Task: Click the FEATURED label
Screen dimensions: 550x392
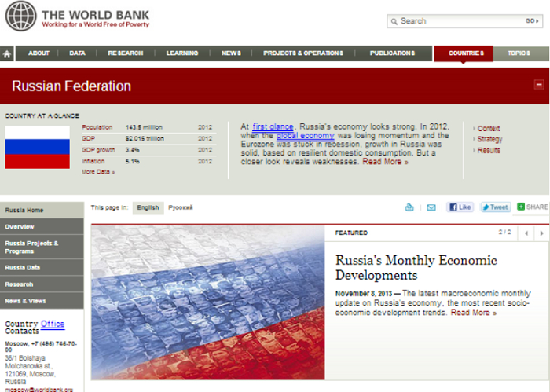Action: [x=351, y=233]
